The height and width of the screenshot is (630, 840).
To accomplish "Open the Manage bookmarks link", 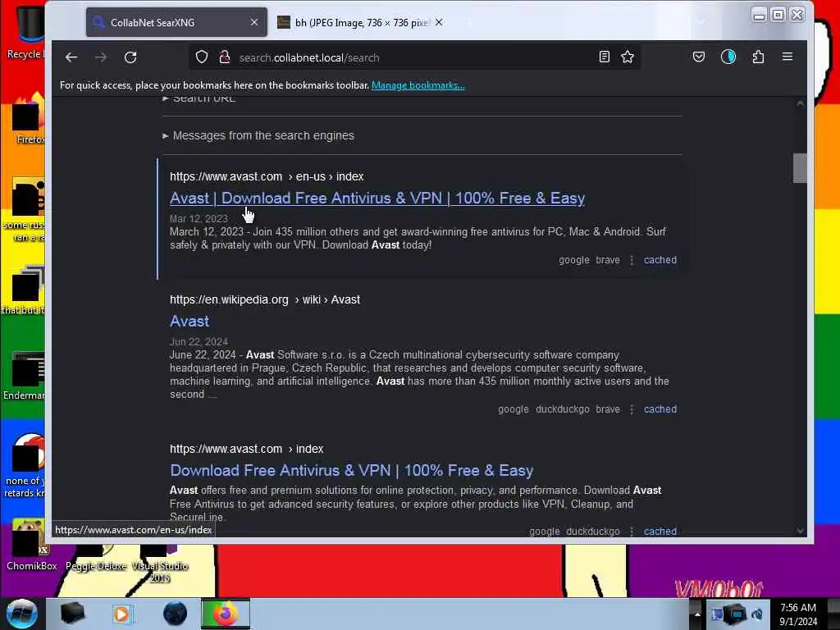I will click(x=418, y=85).
